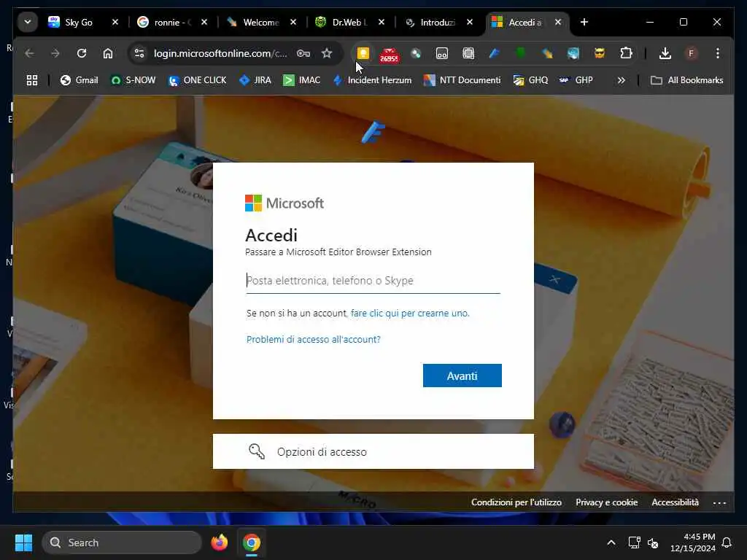747x560 pixels.
Task: Open profile F avatar menu
Action: (x=691, y=53)
